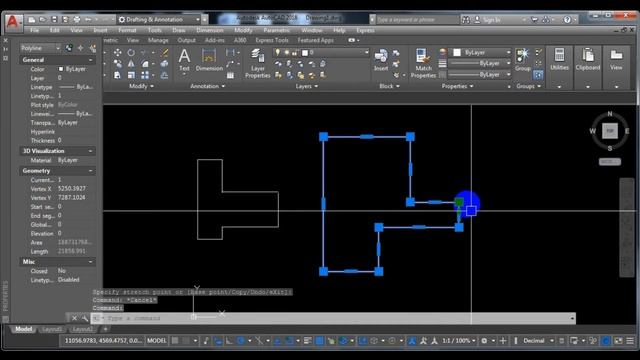The height and width of the screenshot is (360, 640).
Task: Click the Select Objects plus icon in Properties palette
Action: 80,48
